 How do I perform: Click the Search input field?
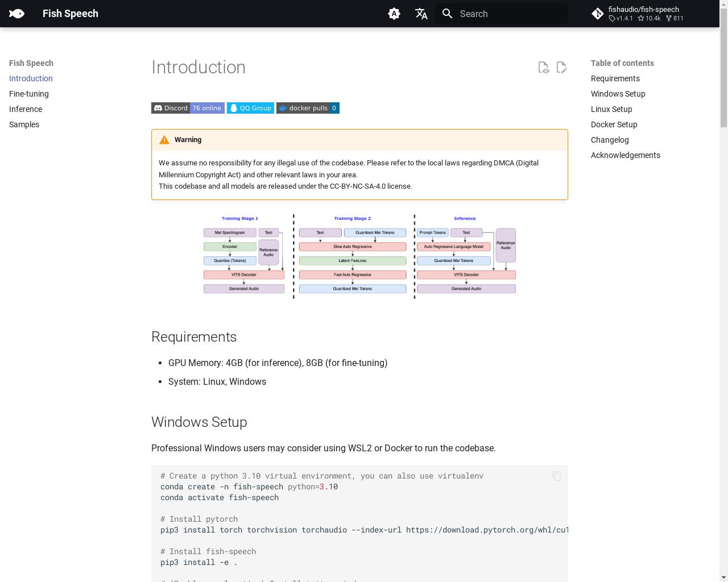[x=502, y=14]
